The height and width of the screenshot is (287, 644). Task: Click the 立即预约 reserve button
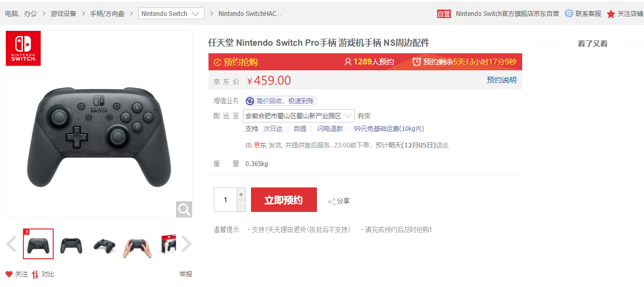(283, 200)
